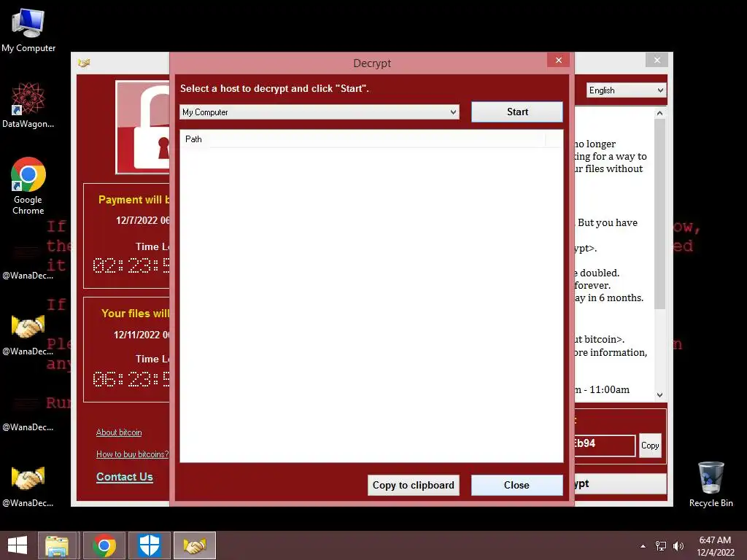747x560 pixels.
Task: Click the message panel scrollbar thumb
Action: (659, 214)
